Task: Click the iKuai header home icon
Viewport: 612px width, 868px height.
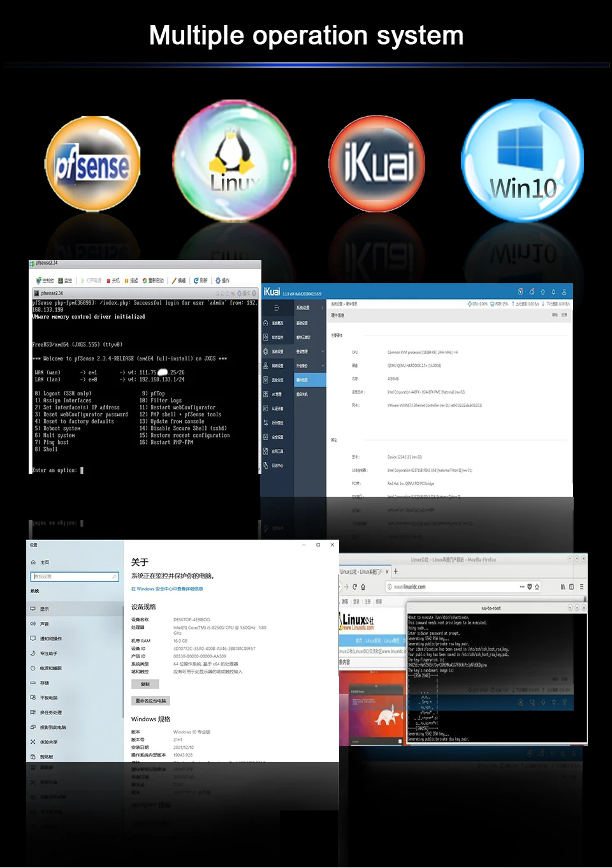Action: (543, 291)
